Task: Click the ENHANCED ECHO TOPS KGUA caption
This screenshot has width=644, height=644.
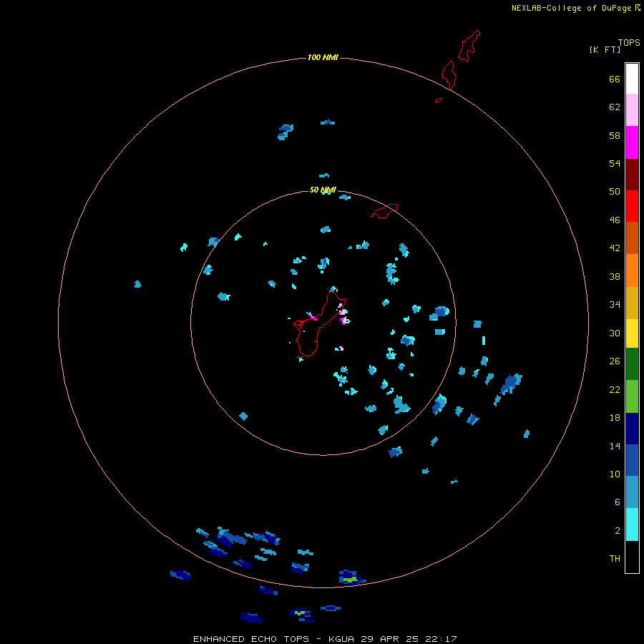Action: click(325, 639)
